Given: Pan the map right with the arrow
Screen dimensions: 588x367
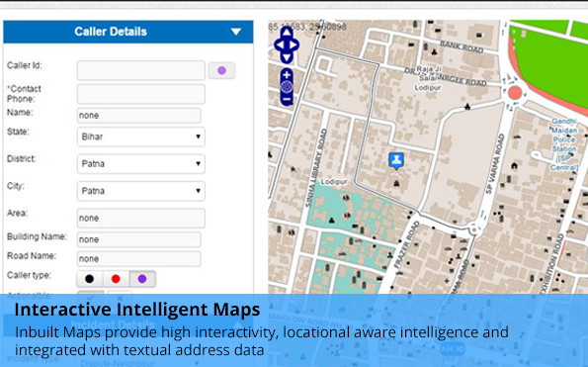Looking at the screenshot, I should 294,46.
